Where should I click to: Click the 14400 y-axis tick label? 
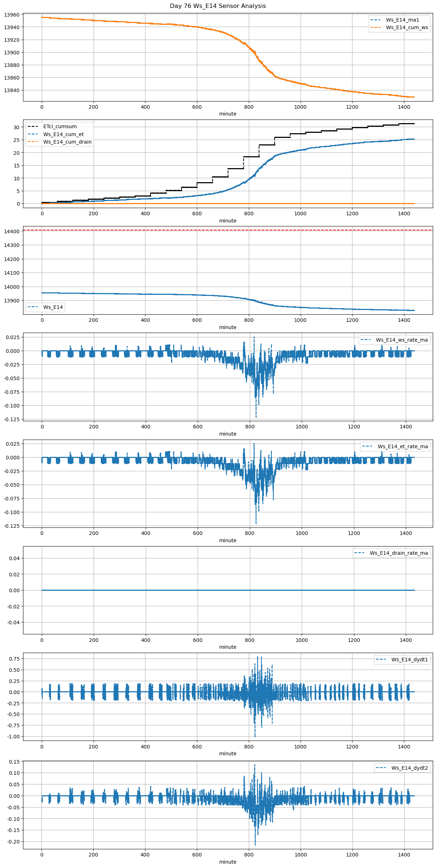click(x=12, y=231)
